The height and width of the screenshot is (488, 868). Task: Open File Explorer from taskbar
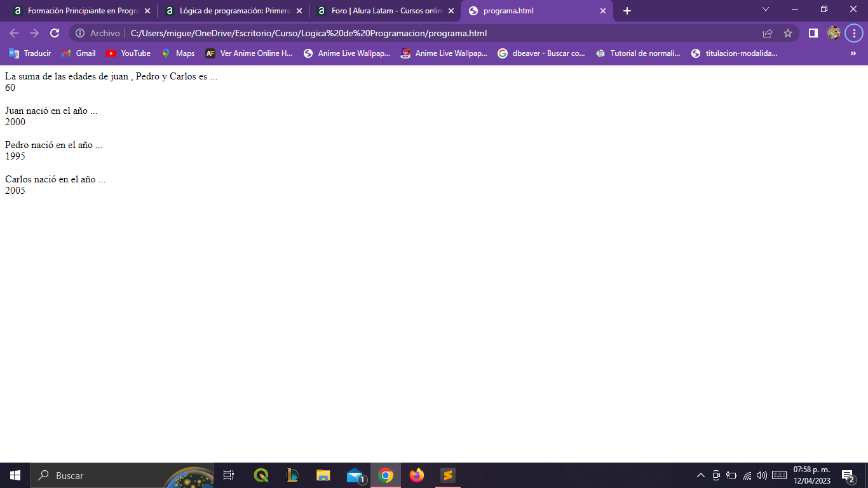(x=323, y=475)
